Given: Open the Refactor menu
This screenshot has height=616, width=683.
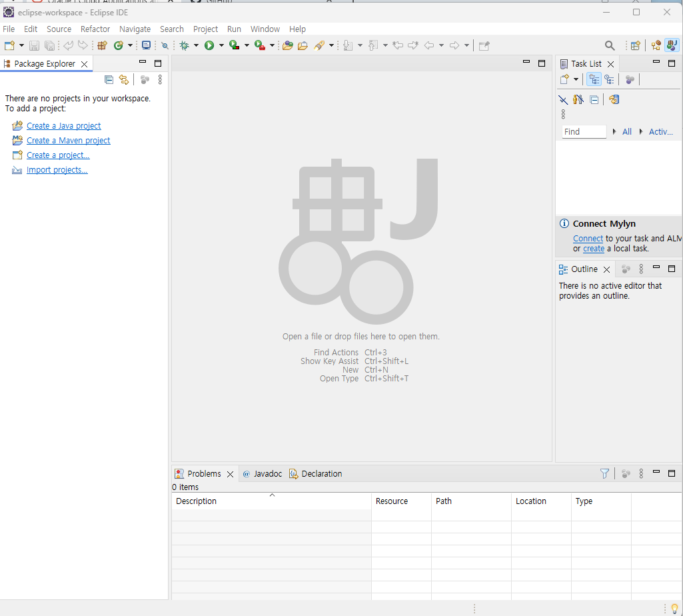Looking at the screenshot, I should click(x=95, y=29).
